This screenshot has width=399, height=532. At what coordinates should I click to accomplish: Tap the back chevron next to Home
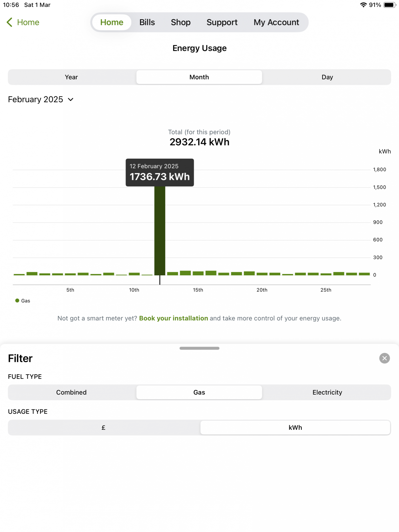(9, 22)
